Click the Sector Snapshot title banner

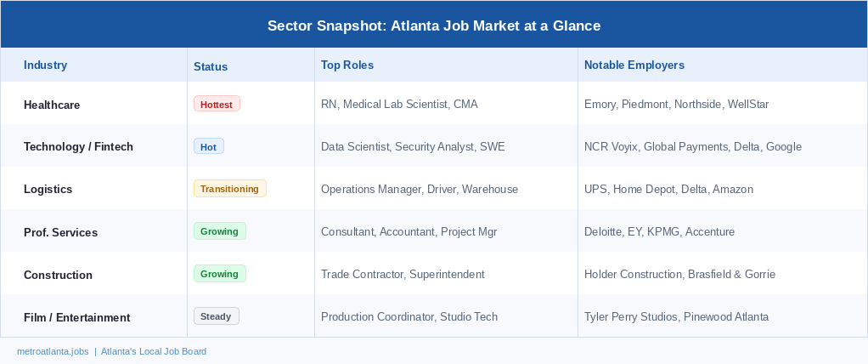(434, 26)
